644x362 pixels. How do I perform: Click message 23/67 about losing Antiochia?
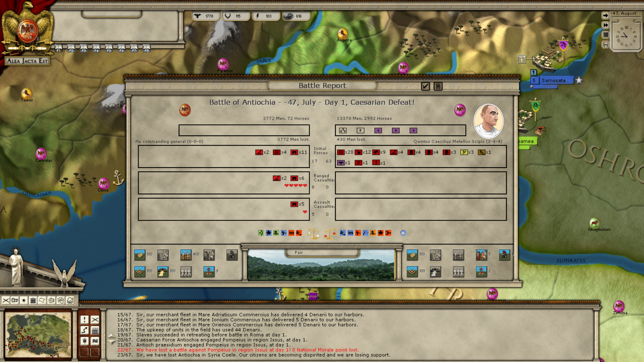(254, 355)
